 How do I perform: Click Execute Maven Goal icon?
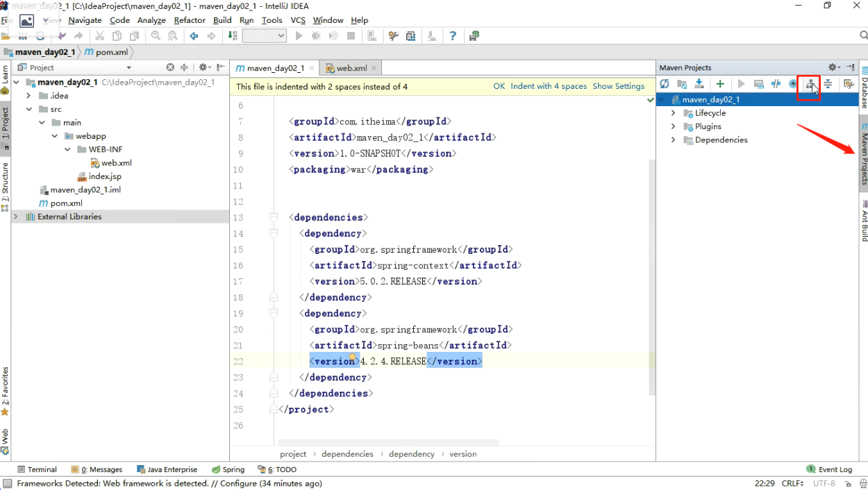click(758, 84)
